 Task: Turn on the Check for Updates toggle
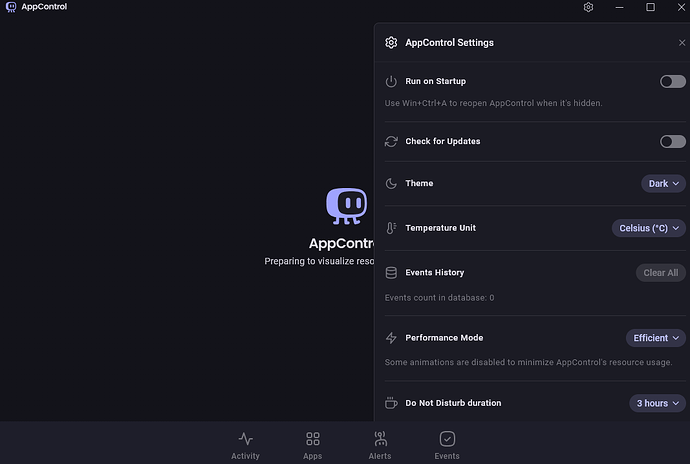tap(672, 141)
